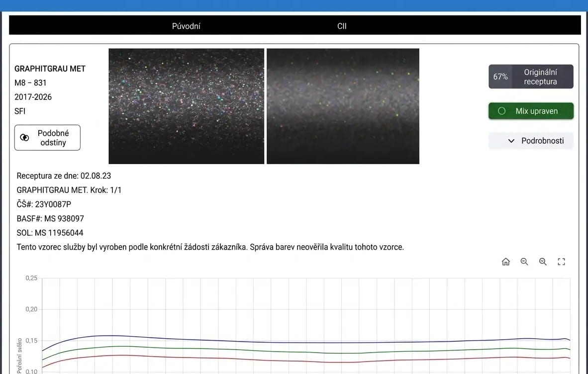Reset chart view with the home icon
The height and width of the screenshot is (374, 588).
tap(506, 262)
